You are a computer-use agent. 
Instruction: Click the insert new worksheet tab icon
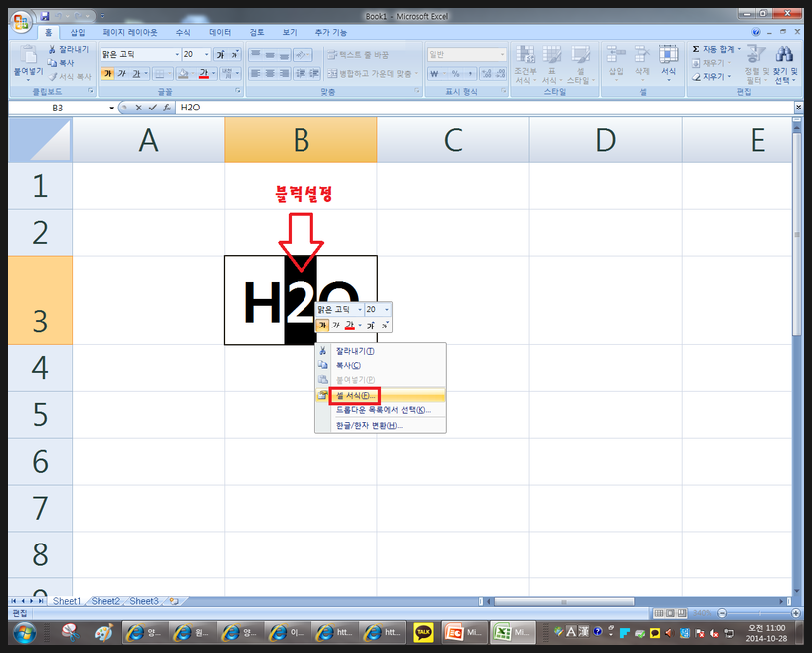coord(173,601)
